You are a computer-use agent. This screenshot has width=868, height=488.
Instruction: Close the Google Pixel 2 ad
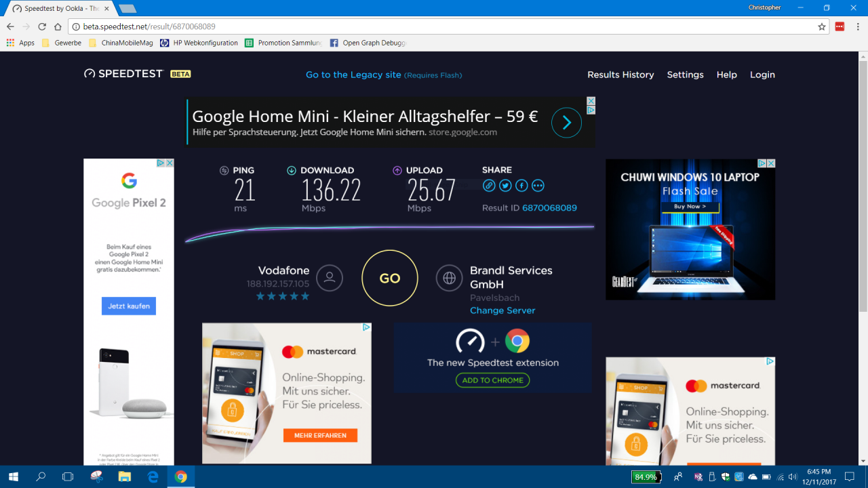coord(170,163)
